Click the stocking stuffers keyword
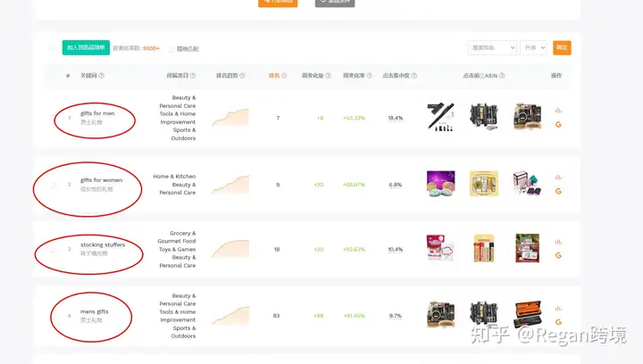 pyautogui.click(x=103, y=244)
